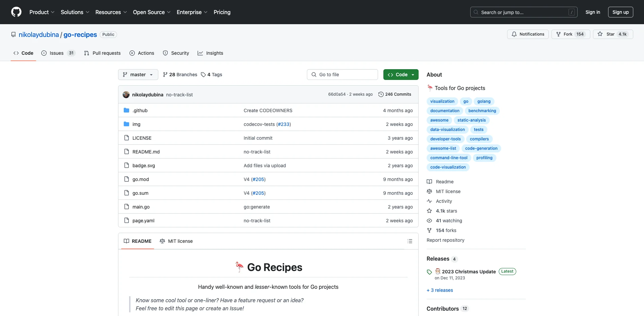
Task: Click the eye icon beside 41 watching
Action: click(429, 221)
